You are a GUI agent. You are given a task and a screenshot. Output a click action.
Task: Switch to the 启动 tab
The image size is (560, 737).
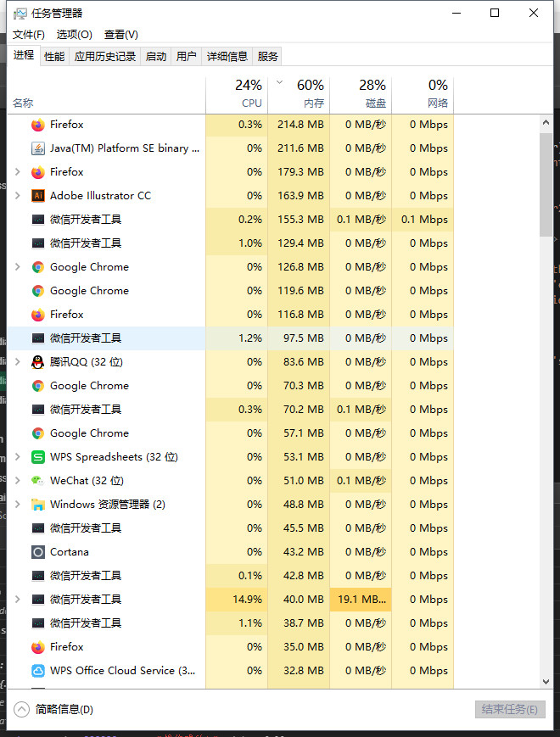click(155, 57)
